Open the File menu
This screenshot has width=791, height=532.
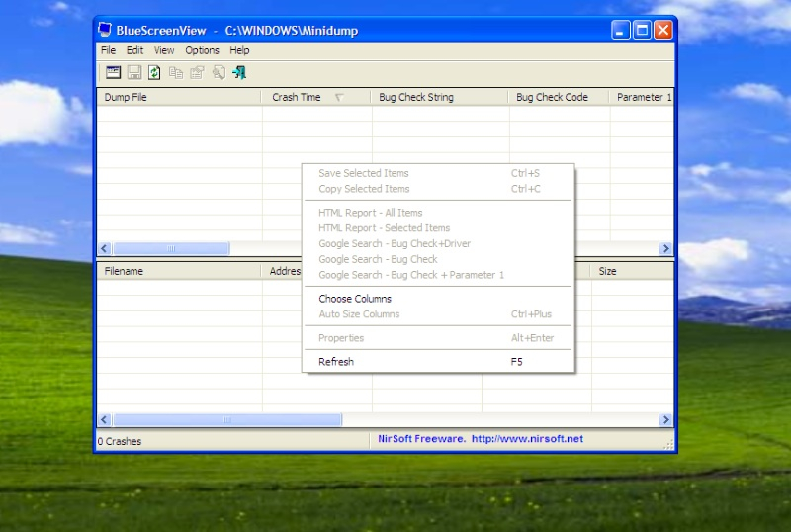click(108, 50)
